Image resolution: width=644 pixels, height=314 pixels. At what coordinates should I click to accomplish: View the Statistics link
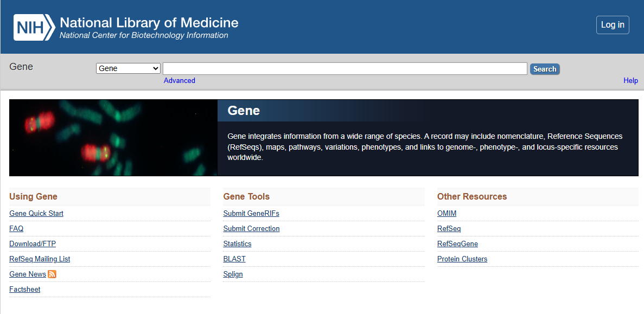pos(238,244)
